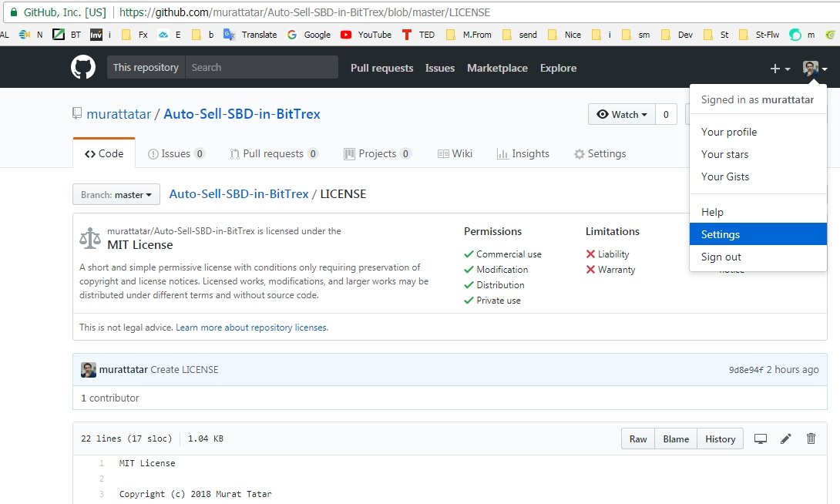
Task: Click the Warranty limitation text
Action: point(617,270)
